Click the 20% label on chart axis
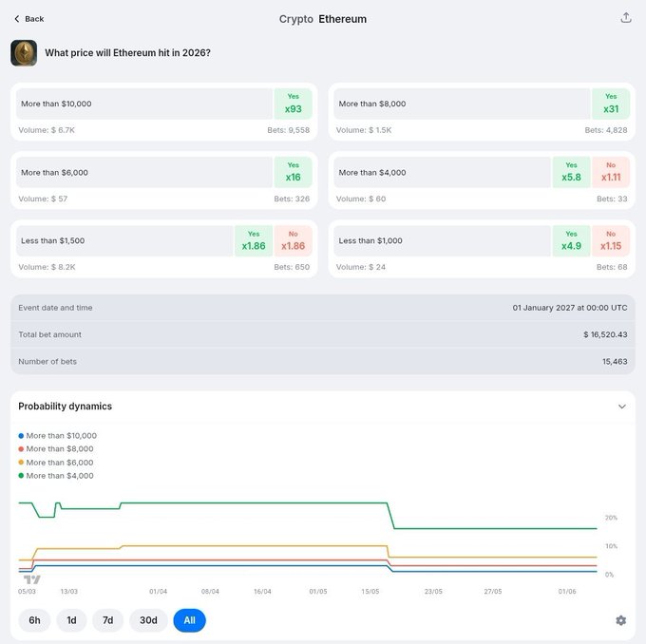 [611, 518]
